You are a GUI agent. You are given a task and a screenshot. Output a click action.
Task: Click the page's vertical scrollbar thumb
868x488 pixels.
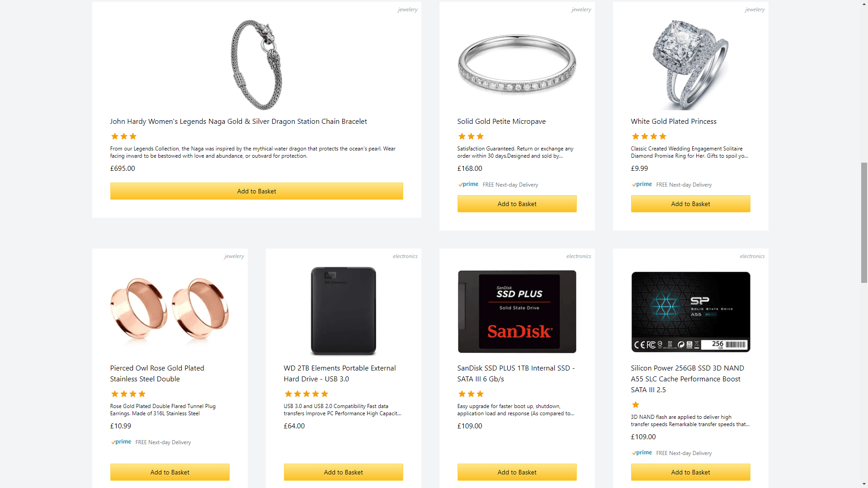click(x=864, y=223)
